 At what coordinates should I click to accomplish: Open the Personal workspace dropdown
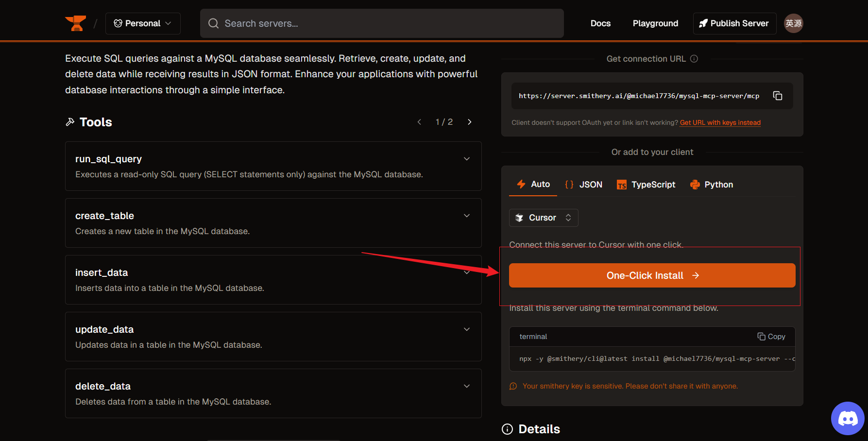click(143, 23)
